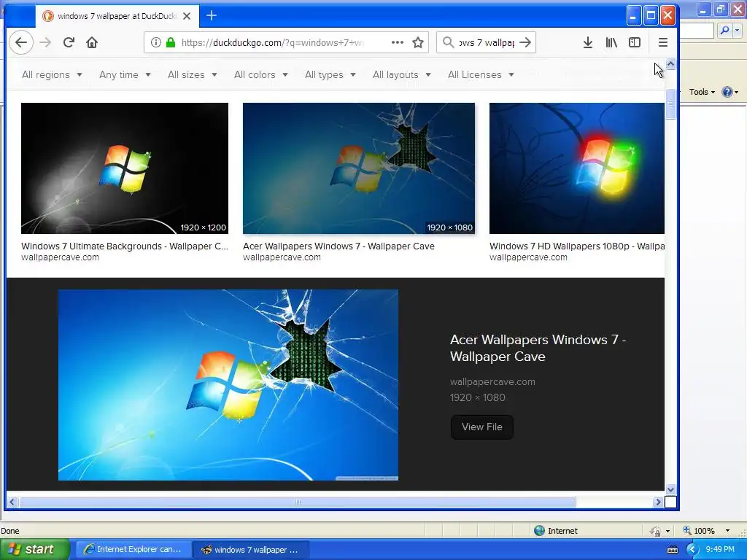Expand the All types filter
This screenshot has height=560, width=747.
[x=330, y=75]
